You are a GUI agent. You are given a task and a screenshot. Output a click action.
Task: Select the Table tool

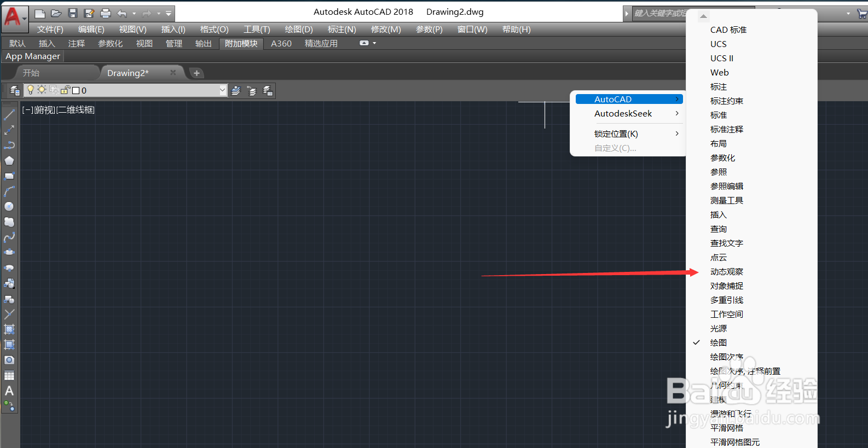[x=9, y=376]
